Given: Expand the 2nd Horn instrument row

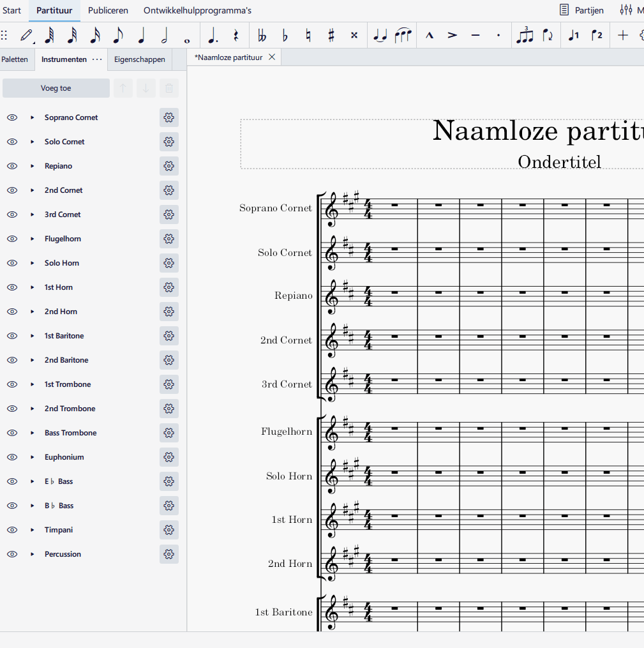Looking at the screenshot, I should pos(32,312).
